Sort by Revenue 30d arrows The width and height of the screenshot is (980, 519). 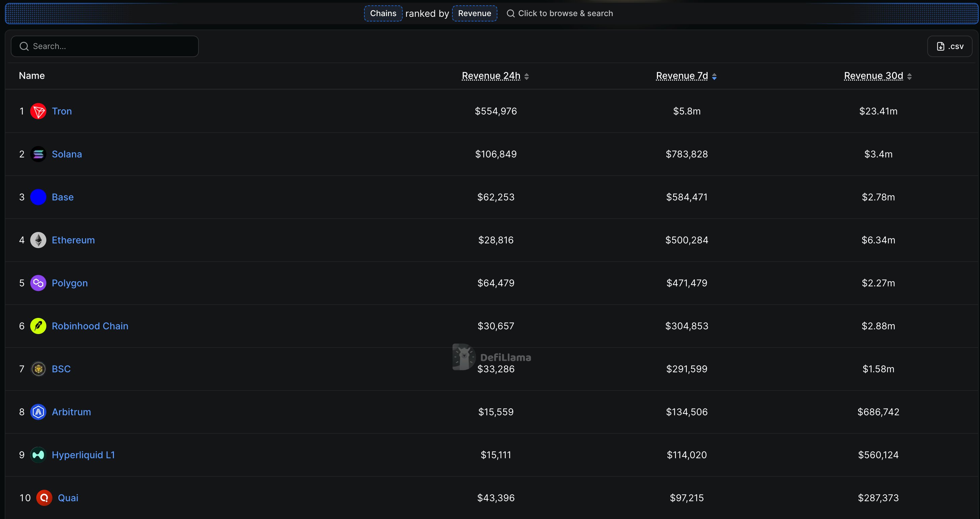(909, 77)
